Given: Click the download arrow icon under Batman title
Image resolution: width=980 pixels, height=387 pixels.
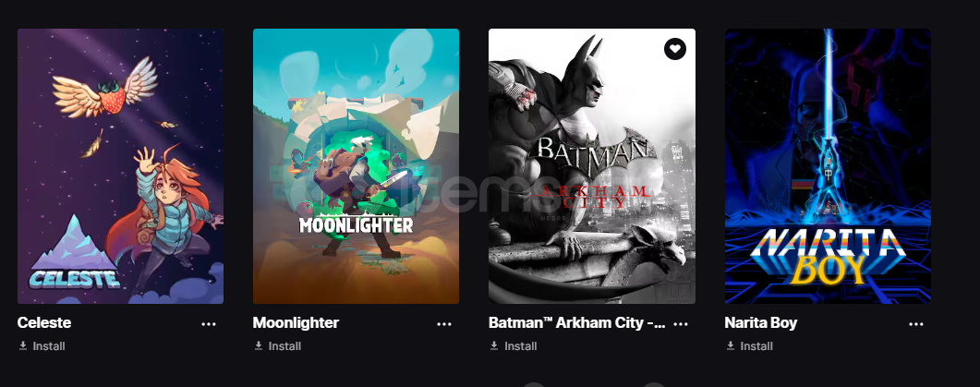Looking at the screenshot, I should [x=494, y=345].
